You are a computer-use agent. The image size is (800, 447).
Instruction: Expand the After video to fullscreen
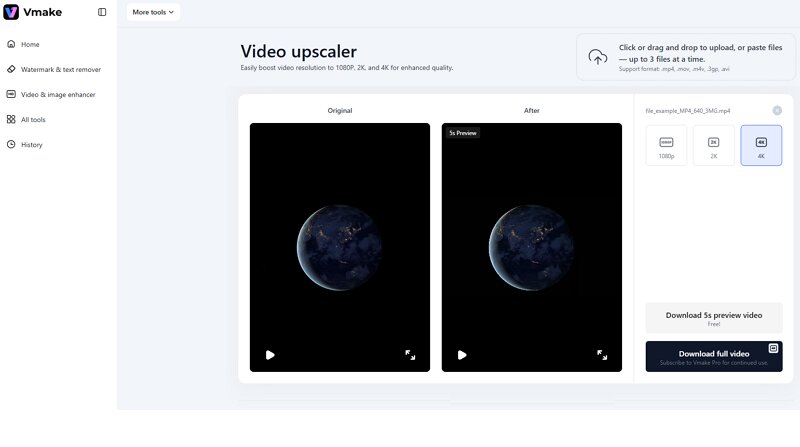(x=602, y=354)
